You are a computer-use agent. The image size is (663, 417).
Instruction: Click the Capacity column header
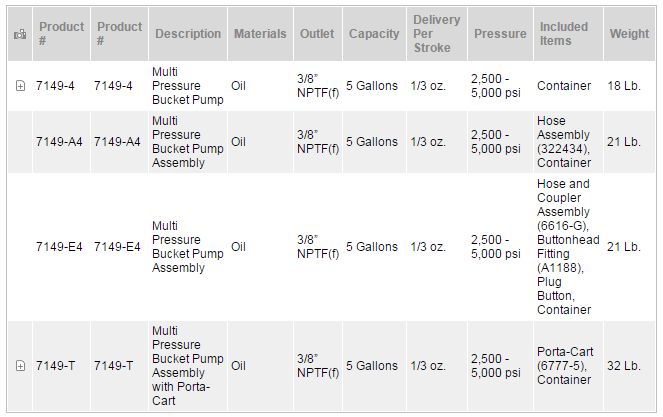[x=374, y=34]
